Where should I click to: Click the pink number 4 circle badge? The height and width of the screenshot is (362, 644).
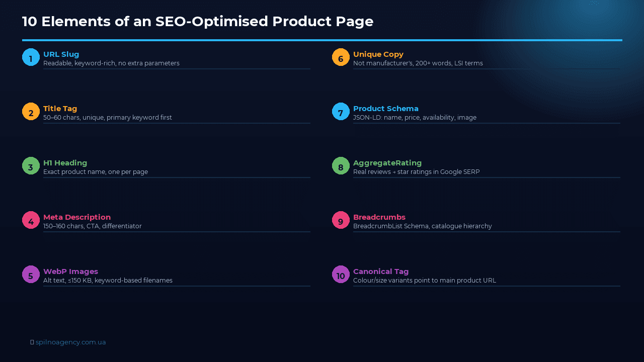click(x=31, y=220)
